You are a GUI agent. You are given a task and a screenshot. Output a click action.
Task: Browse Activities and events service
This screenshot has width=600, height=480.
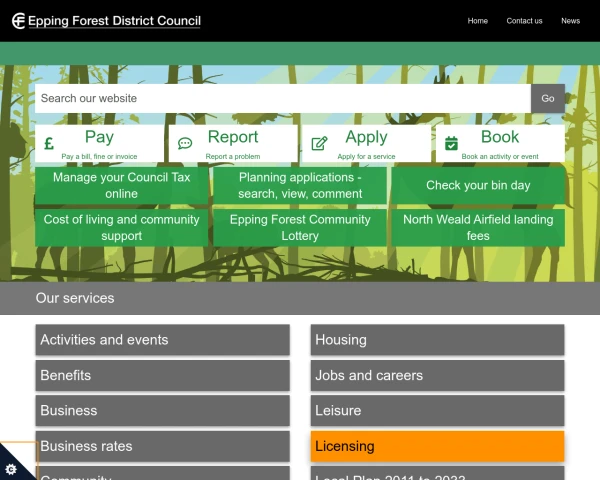tap(162, 340)
